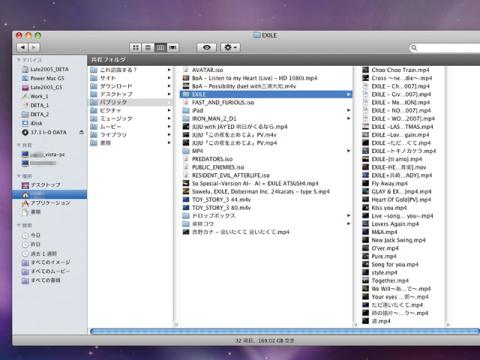Screen dimensions: 480x360
Task: Open Quick Look with the eye button
Action: coord(207,48)
